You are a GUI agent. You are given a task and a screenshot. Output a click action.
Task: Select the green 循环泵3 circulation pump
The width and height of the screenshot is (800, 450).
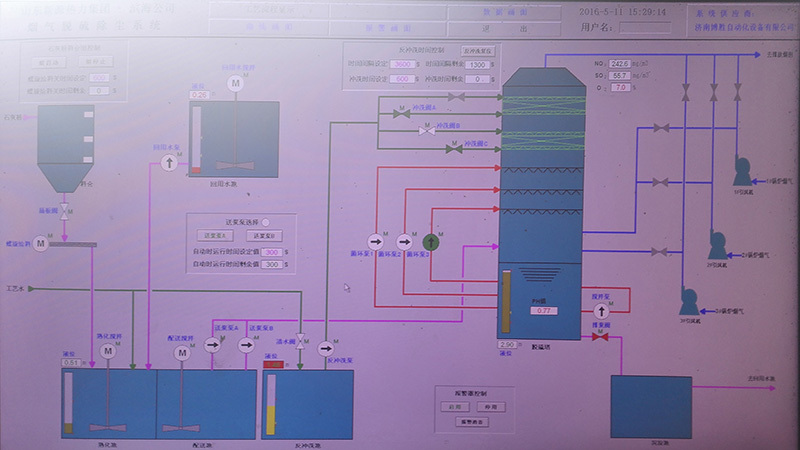click(432, 241)
